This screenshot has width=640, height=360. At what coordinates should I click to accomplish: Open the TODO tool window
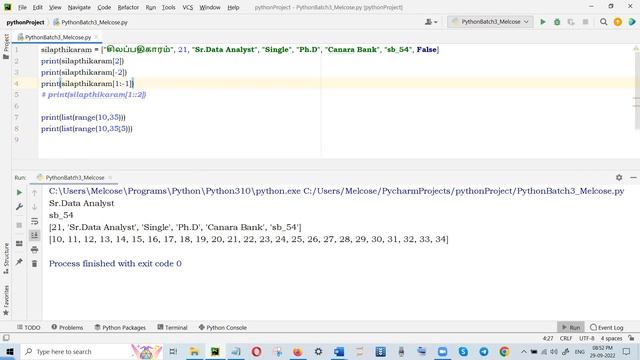[29, 327]
